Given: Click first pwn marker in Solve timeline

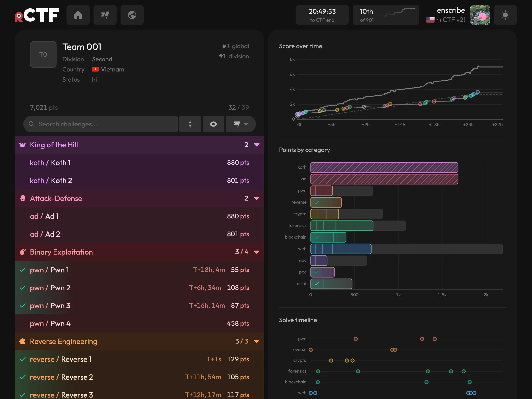Looking at the screenshot, I should 356,339.
